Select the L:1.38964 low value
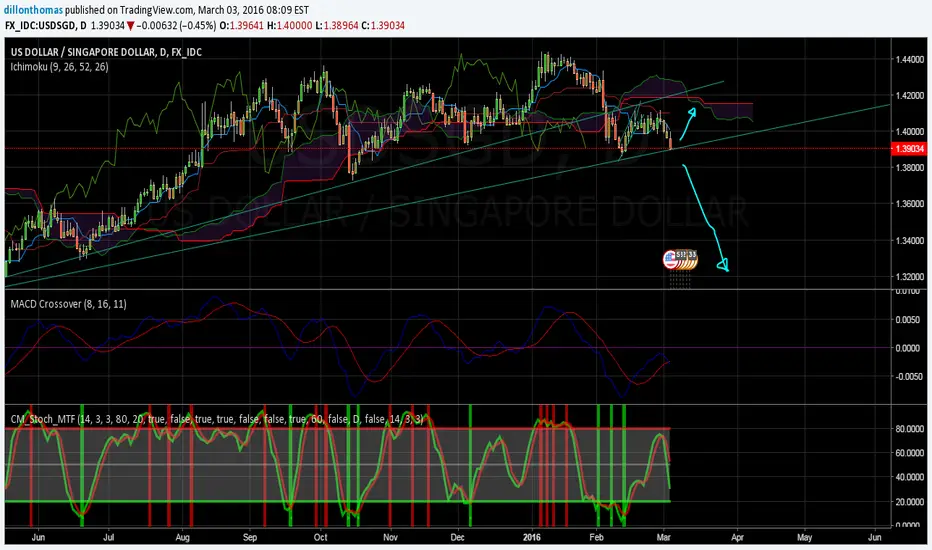Screen dimensions: 932x550 [x=336, y=26]
